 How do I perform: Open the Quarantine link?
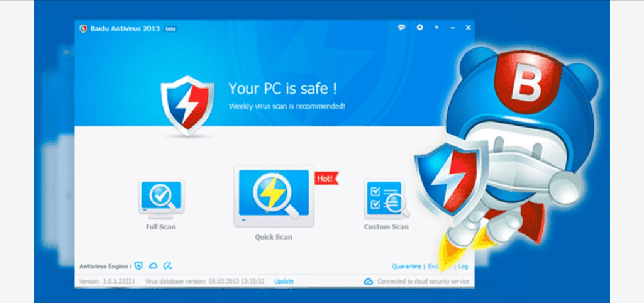pos(406,267)
